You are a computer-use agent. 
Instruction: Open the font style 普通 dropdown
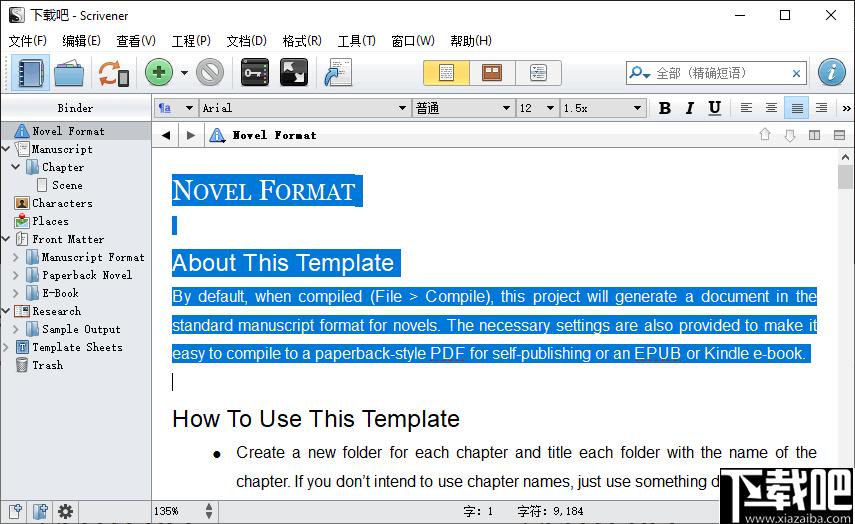pos(463,108)
